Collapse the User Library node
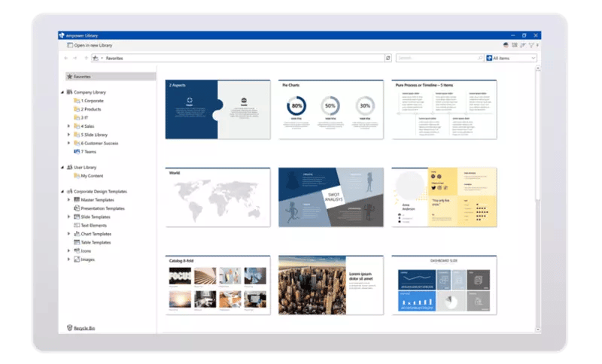Image resolution: width=602 pixels, height=364 pixels. click(x=62, y=167)
